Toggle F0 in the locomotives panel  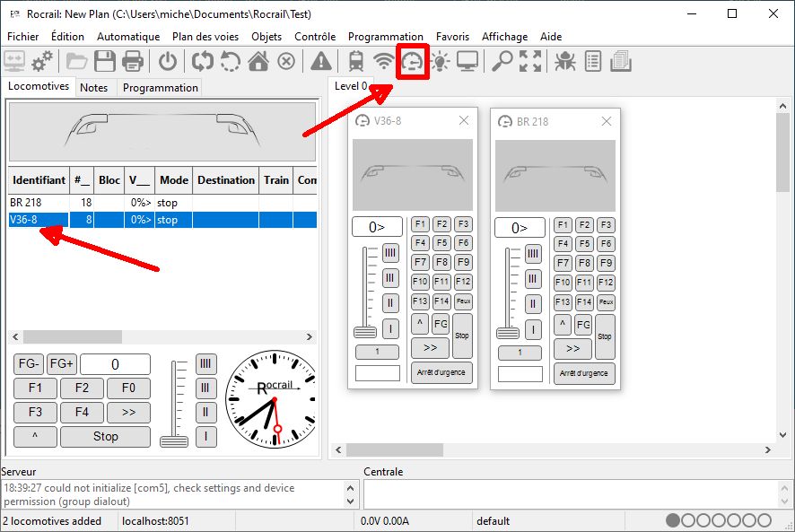(x=128, y=388)
